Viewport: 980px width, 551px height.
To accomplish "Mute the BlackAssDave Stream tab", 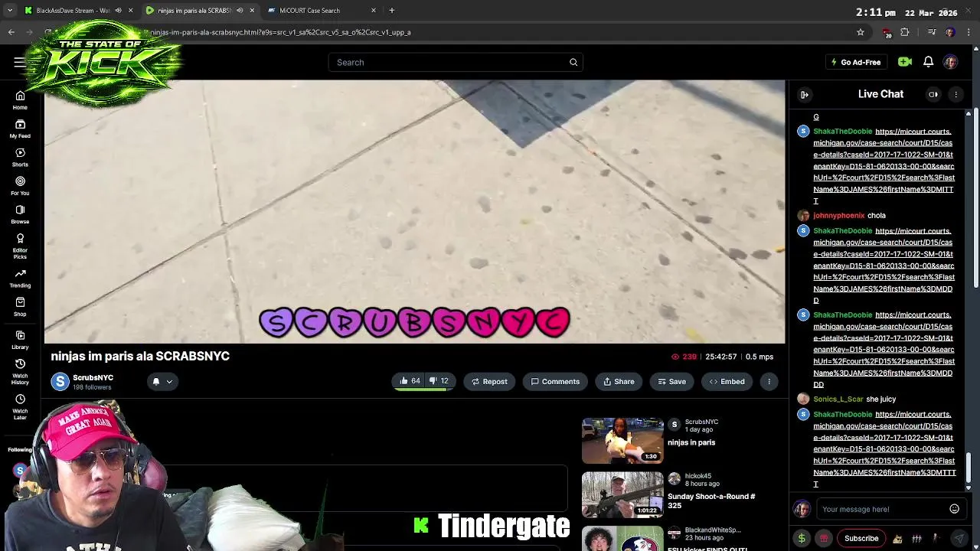I will click(x=118, y=11).
